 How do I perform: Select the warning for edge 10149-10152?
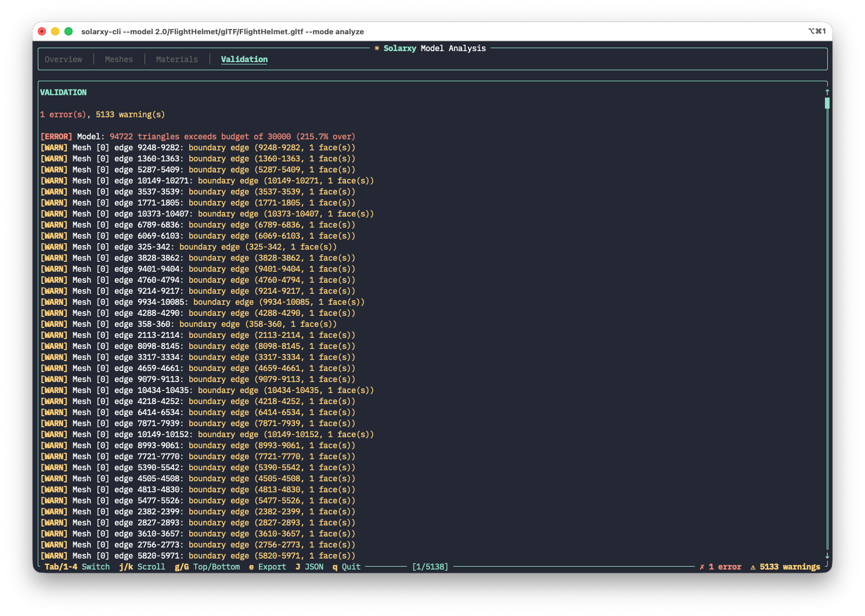point(207,434)
